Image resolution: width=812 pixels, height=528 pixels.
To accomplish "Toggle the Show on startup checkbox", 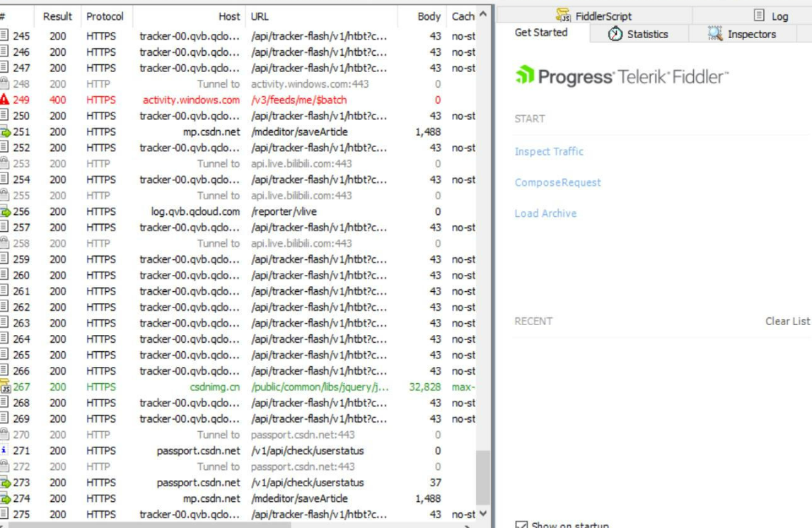I will tap(521, 525).
